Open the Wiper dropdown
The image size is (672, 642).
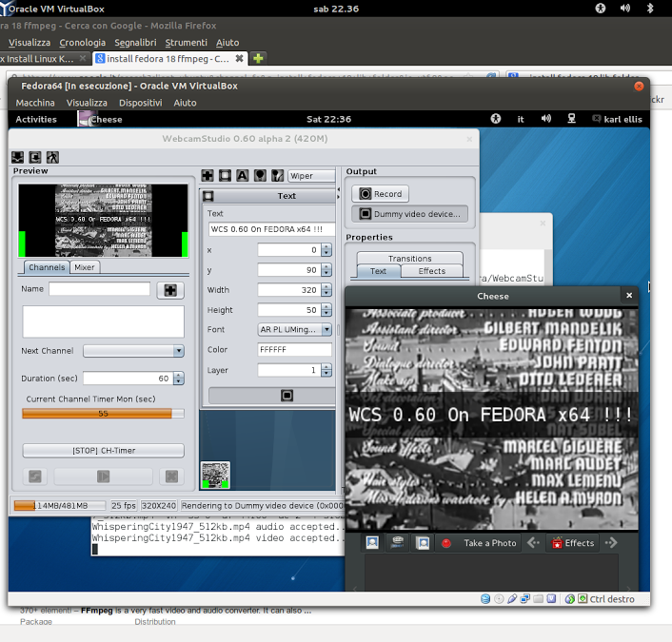point(312,176)
